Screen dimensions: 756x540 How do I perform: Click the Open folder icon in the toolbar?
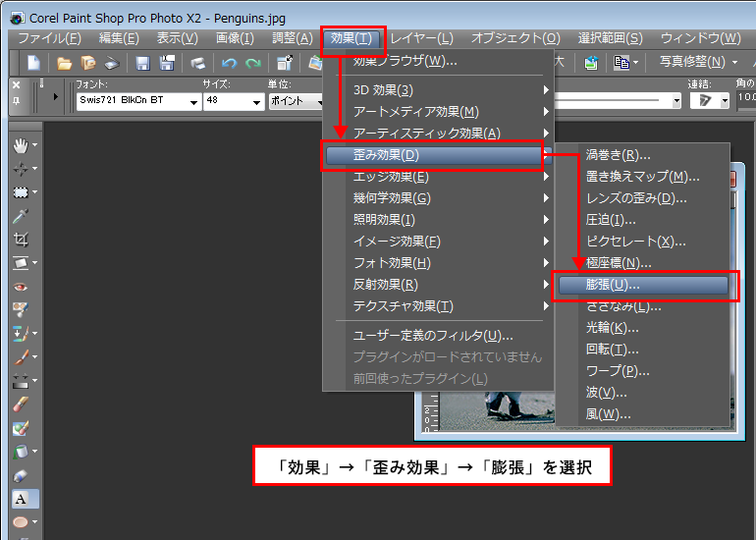(x=64, y=63)
